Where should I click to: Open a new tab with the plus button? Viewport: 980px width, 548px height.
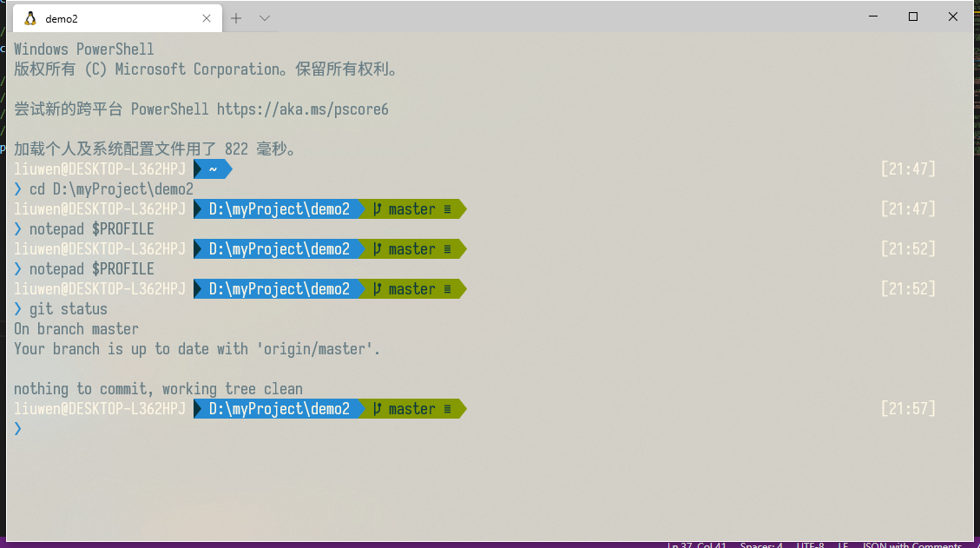(235, 19)
